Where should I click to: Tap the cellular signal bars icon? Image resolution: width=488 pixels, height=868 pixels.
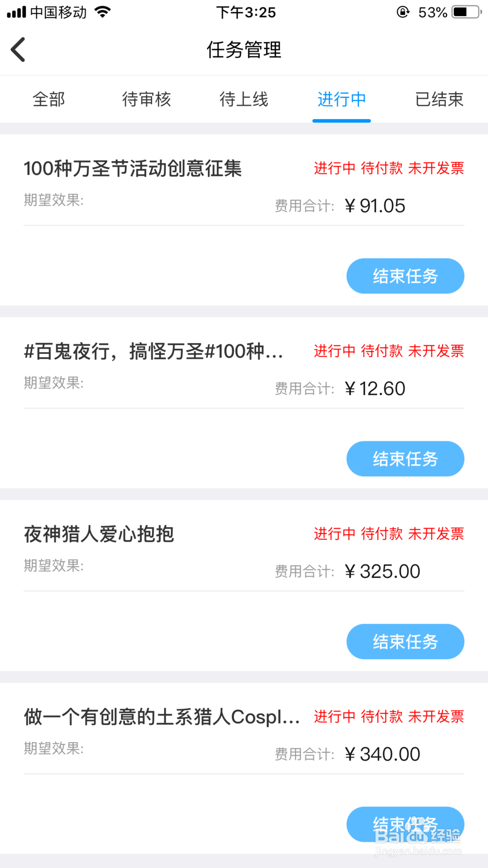(17, 12)
